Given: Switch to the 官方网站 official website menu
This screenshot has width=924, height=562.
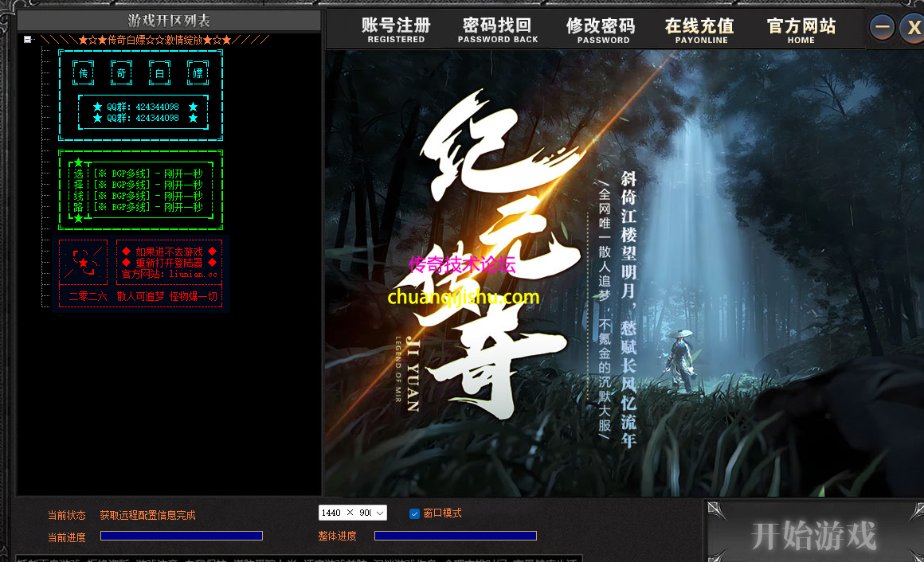Looking at the screenshot, I should [801, 27].
